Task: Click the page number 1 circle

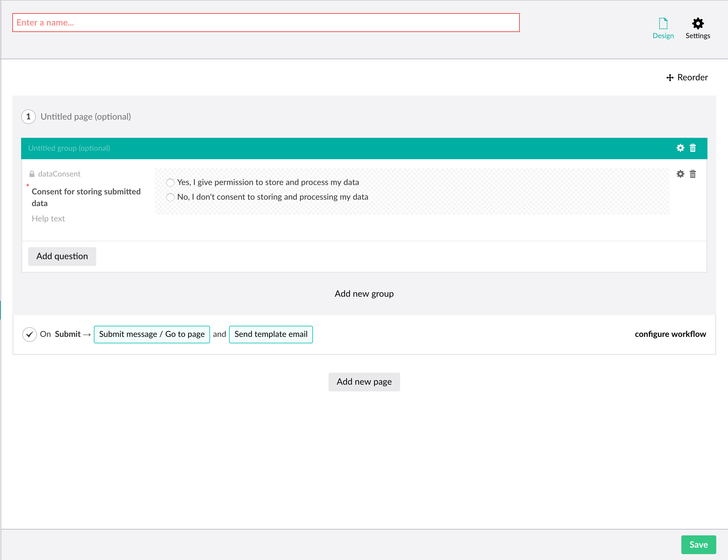Action: point(28,117)
